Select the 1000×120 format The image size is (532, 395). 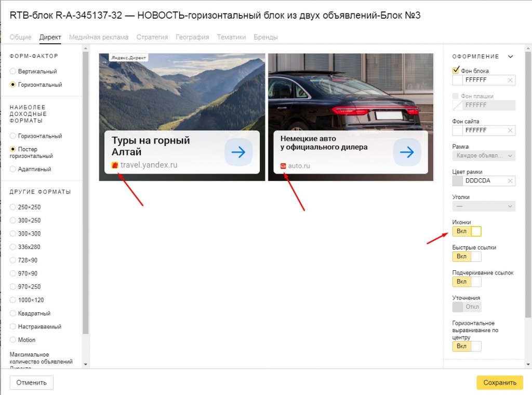coord(13,300)
